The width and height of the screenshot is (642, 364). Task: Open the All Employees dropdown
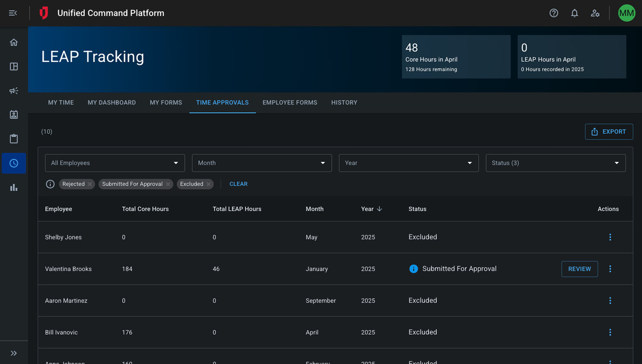pyautogui.click(x=115, y=163)
